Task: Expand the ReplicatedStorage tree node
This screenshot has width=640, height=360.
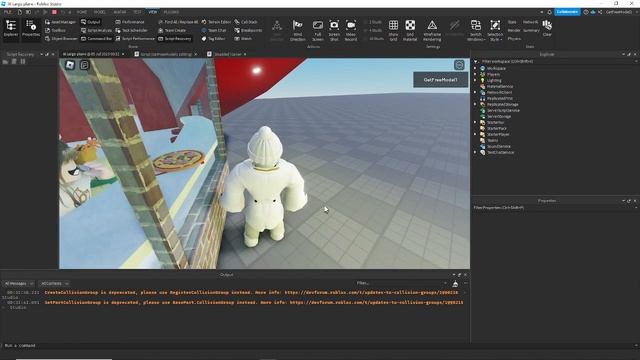Action: click(475, 104)
